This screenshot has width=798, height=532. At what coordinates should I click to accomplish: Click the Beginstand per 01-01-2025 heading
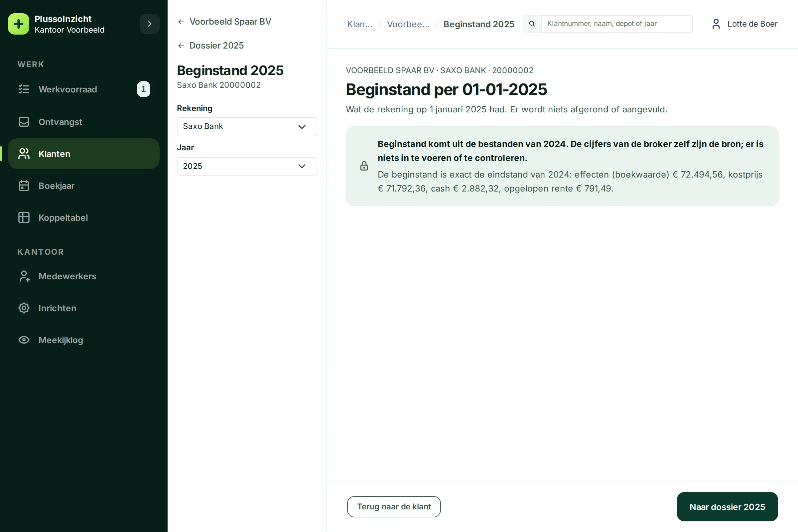(446, 89)
